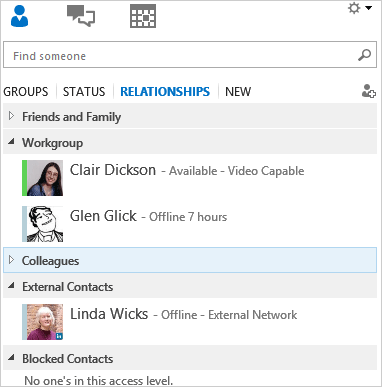Select the Workgroup header label
382x387 pixels.
coord(52,143)
